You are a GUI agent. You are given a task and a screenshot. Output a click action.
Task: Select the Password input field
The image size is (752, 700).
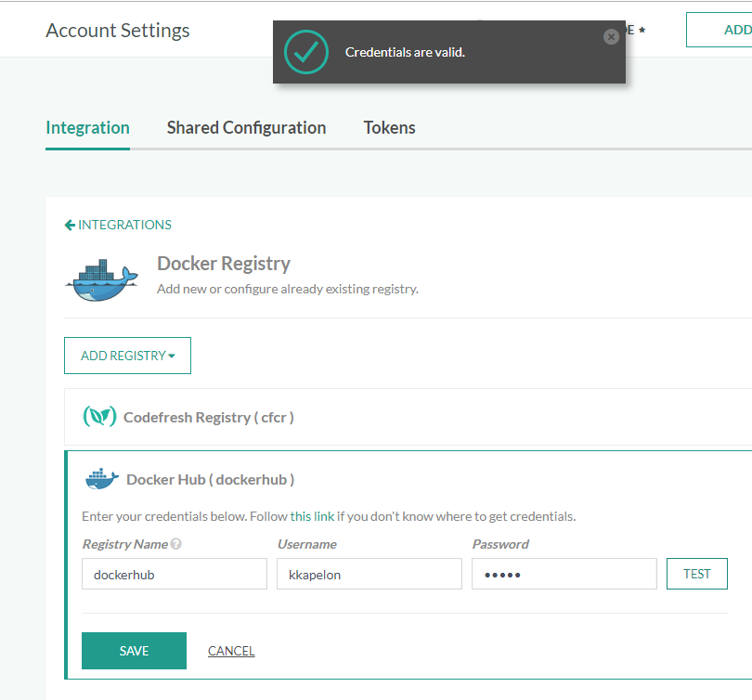point(564,574)
